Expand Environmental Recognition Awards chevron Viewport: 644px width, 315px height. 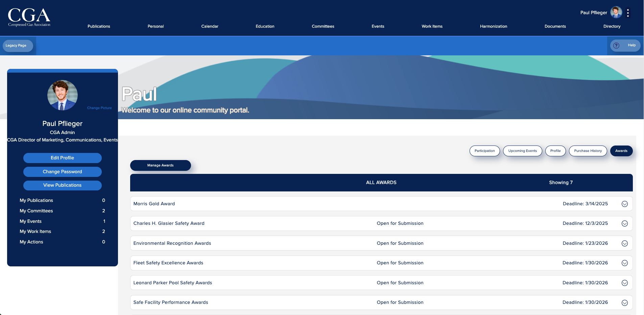[x=624, y=243]
